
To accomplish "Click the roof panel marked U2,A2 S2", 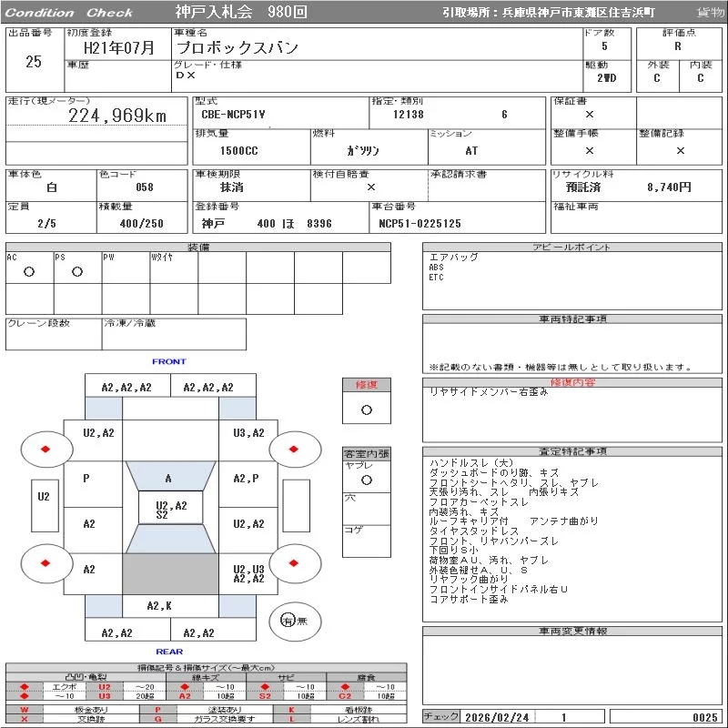I will click(x=170, y=509).
